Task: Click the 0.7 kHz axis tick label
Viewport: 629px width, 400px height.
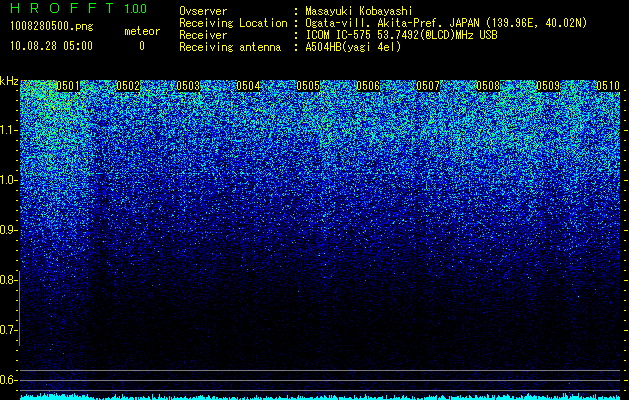Action: (x=8, y=330)
